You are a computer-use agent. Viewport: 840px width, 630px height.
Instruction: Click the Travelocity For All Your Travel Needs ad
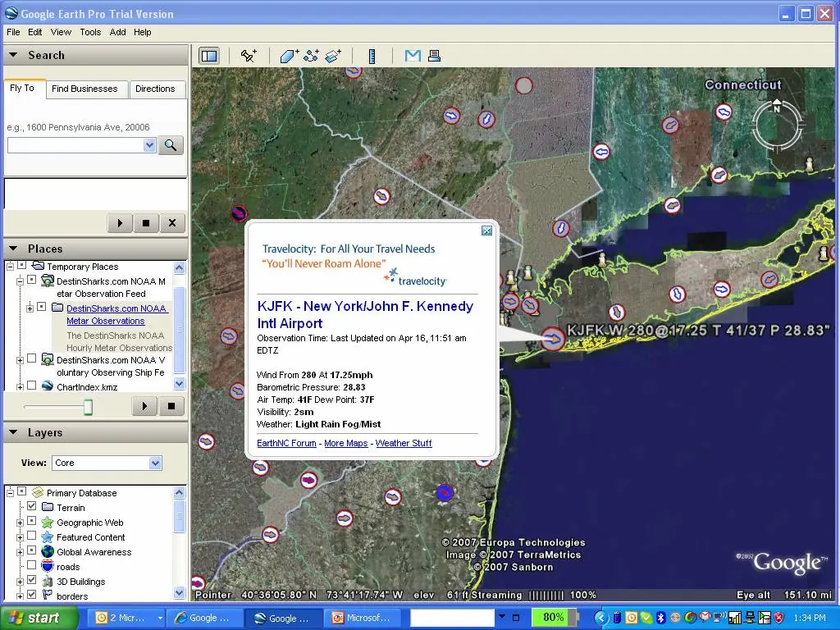click(349, 249)
